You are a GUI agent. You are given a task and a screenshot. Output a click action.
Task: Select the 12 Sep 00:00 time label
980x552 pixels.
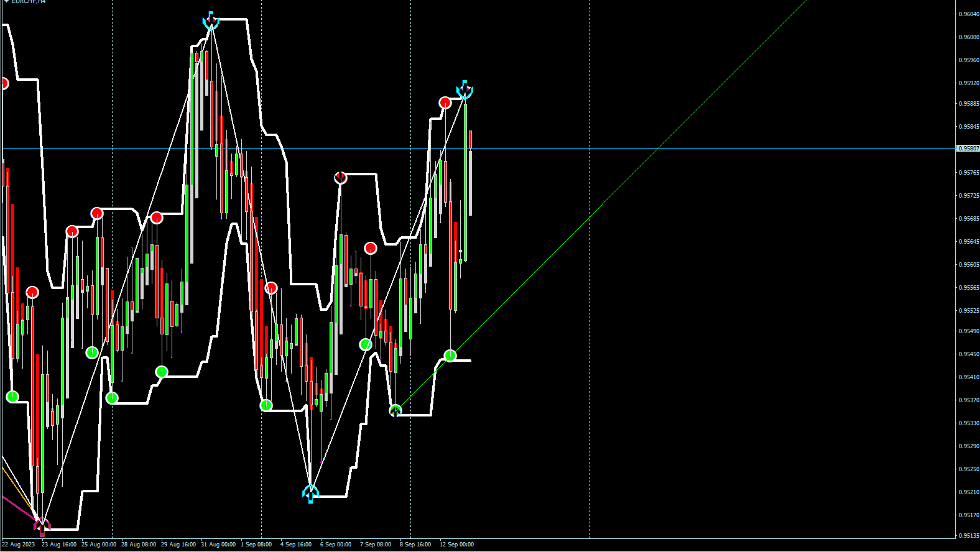point(457,545)
